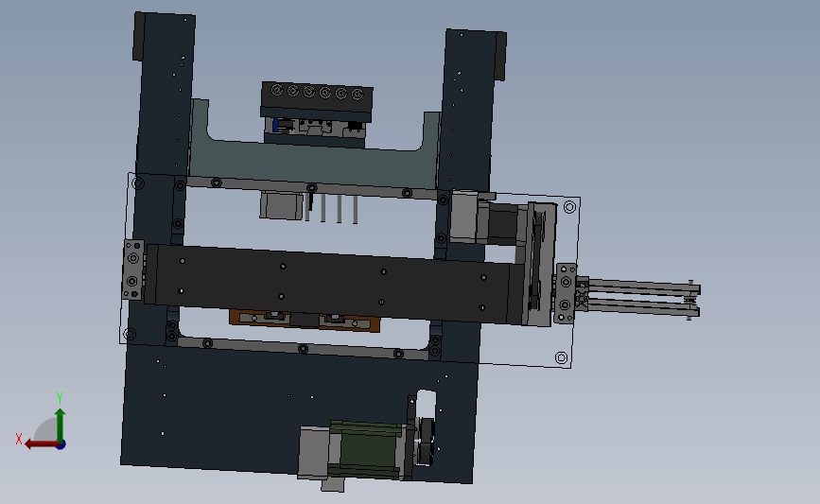Click the green Y axis arrow of the triad
Image resolution: width=820 pixels, height=504 pixels.
pyautogui.click(x=61, y=426)
